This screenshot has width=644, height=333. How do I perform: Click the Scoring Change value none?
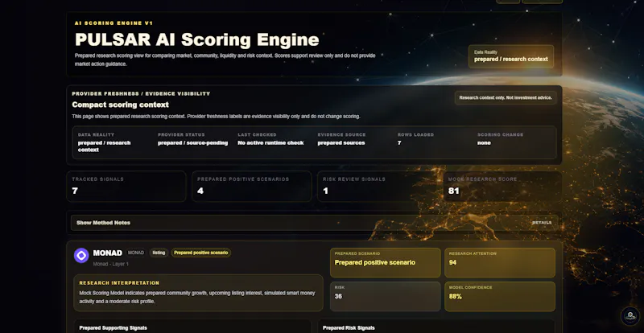tap(484, 143)
